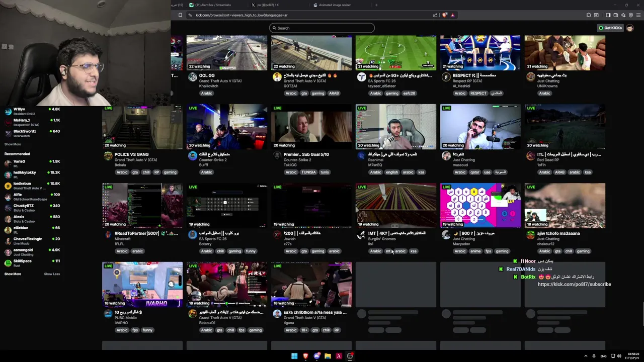The width and height of the screenshot is (644, 362).
Task: Click the Brave Rewards triangle icon
Action: coord(452,15)
